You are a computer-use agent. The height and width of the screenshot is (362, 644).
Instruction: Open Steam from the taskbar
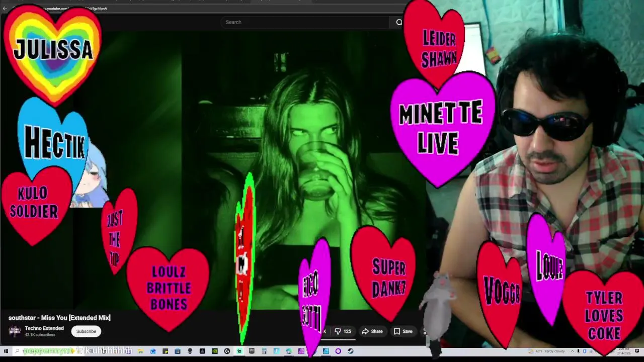pos(351,351)
